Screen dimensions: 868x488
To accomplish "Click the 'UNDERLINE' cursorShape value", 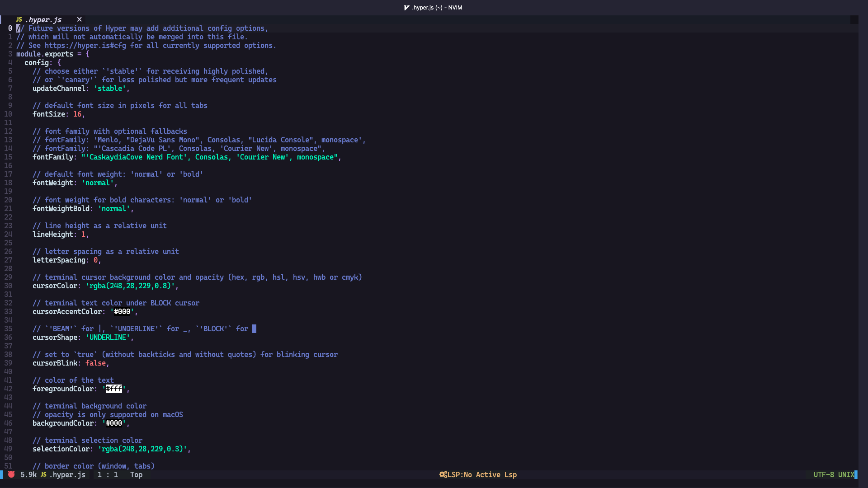I will point(108,338).
